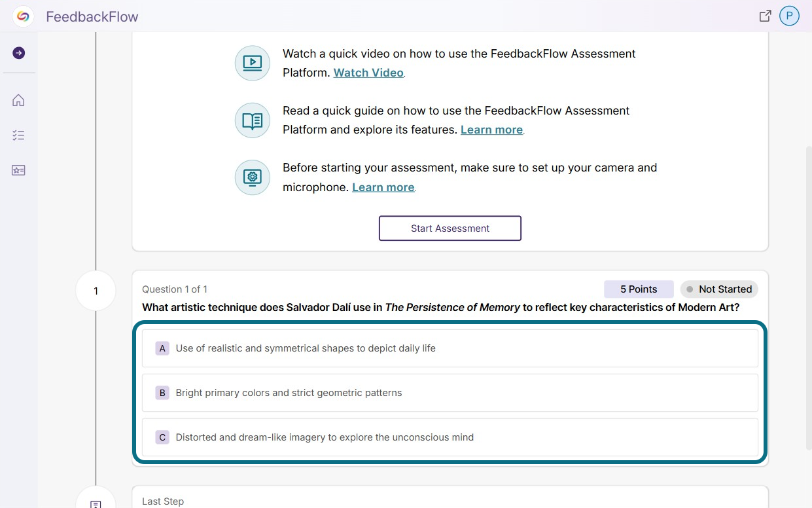Select answer A about realistic symmetrical shapes
The image size is (812, 508).
tap(450, 348)
